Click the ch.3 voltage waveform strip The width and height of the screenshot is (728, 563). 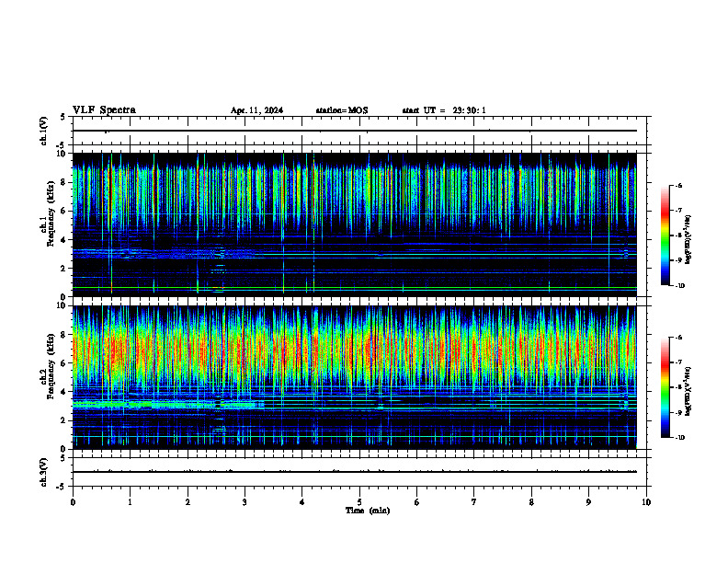(x=359, y=472)
